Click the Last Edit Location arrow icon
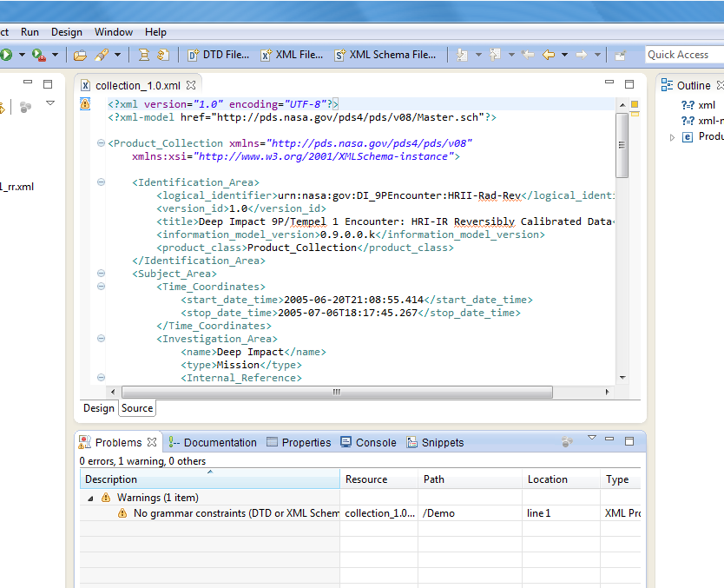Screen dimensions: 724x588 point(528,55)
